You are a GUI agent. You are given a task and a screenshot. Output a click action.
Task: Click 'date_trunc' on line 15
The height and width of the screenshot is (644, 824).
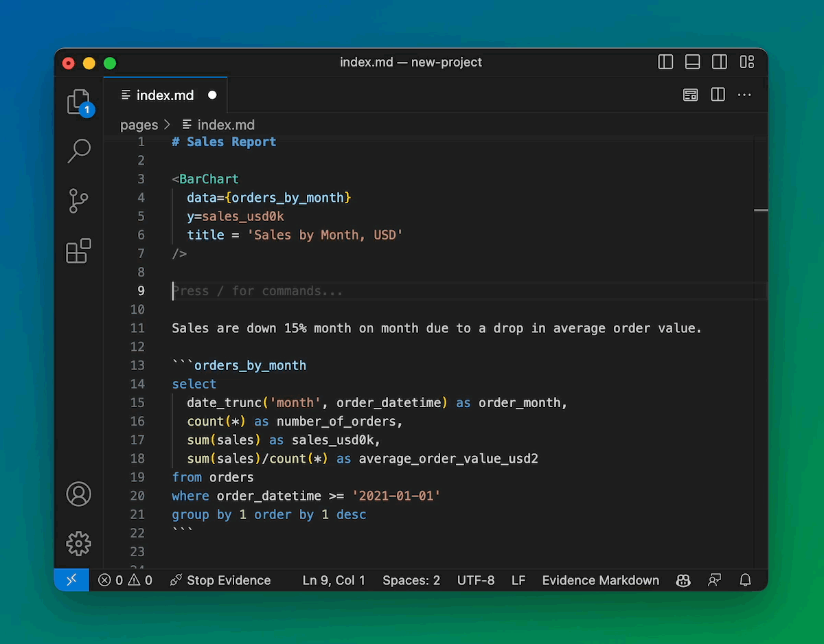224,402
